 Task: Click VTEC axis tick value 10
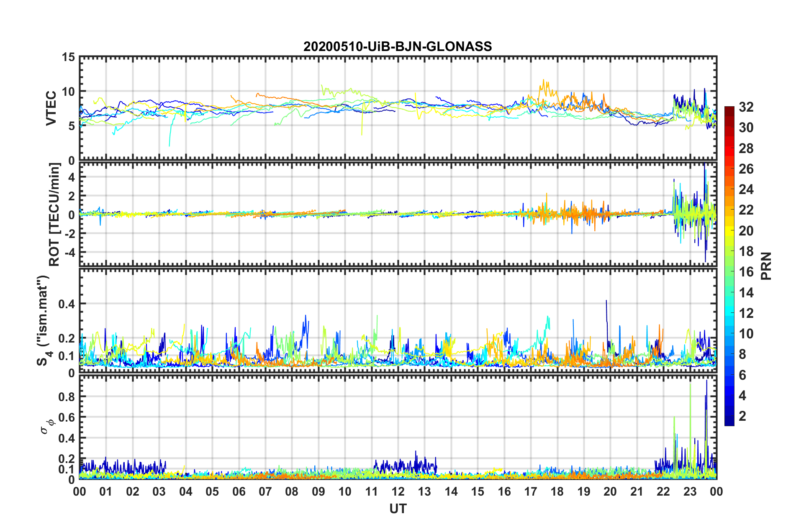pyautogui.click(x=68, y=92)
